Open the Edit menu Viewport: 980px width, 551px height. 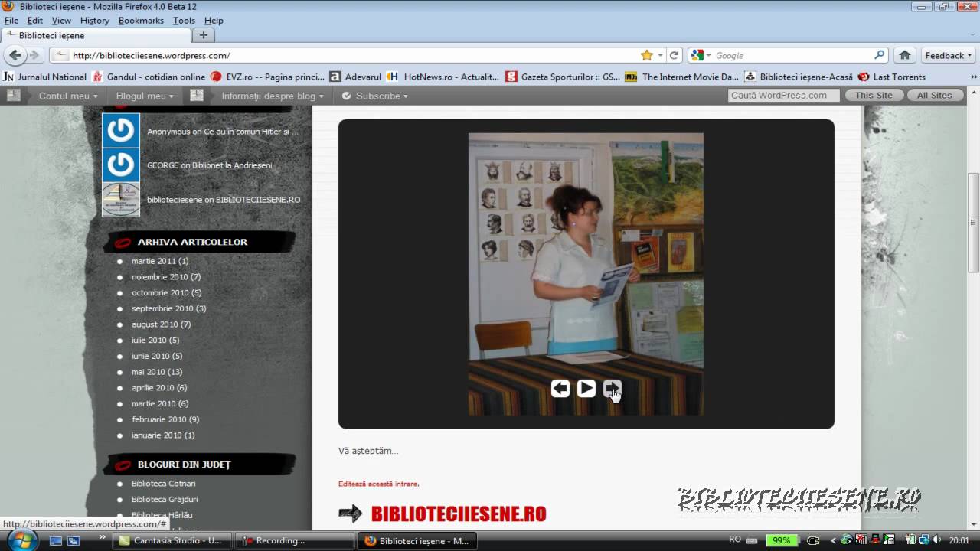35,21
